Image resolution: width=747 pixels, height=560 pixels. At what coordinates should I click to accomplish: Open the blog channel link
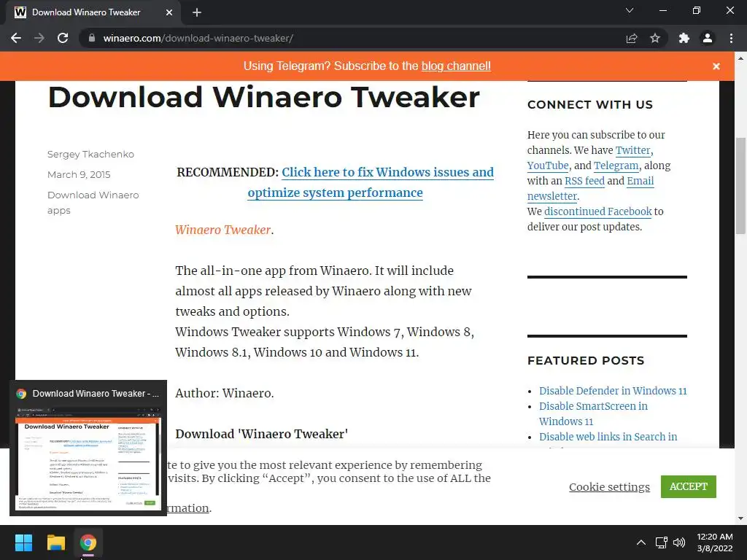(456, 66)
